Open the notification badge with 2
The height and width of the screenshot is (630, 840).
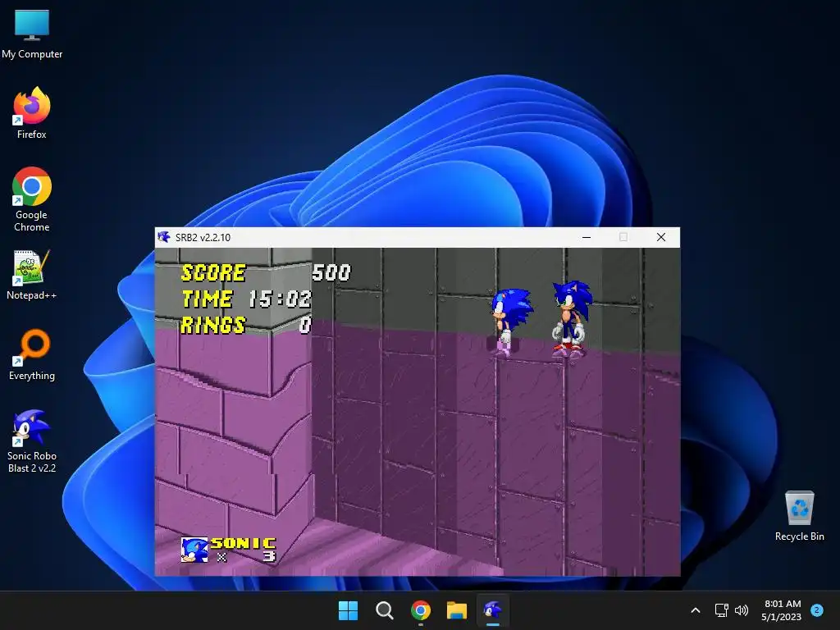(x=817, y=610)
